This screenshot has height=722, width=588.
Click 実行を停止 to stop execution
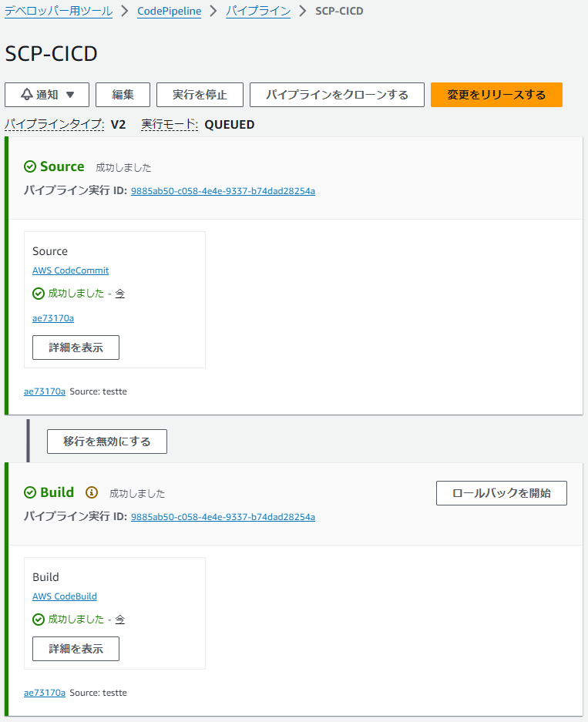click(x=200, y=95)
